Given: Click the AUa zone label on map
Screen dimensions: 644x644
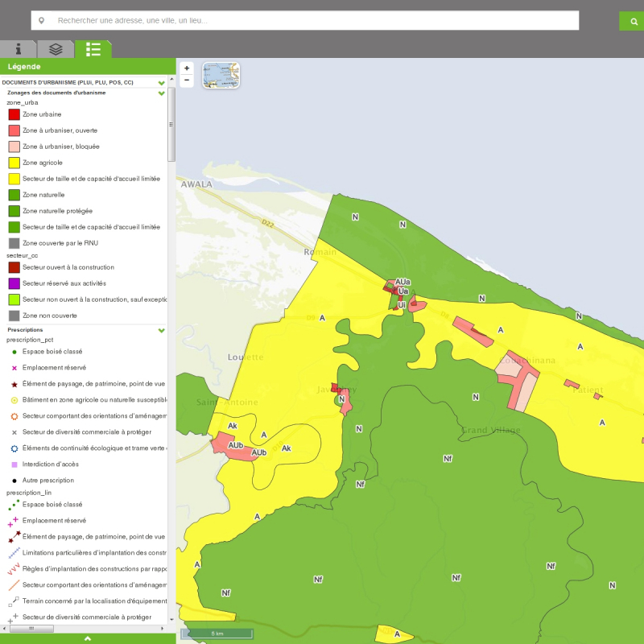Looking at the screenshot, I should [x=402, y=282].
